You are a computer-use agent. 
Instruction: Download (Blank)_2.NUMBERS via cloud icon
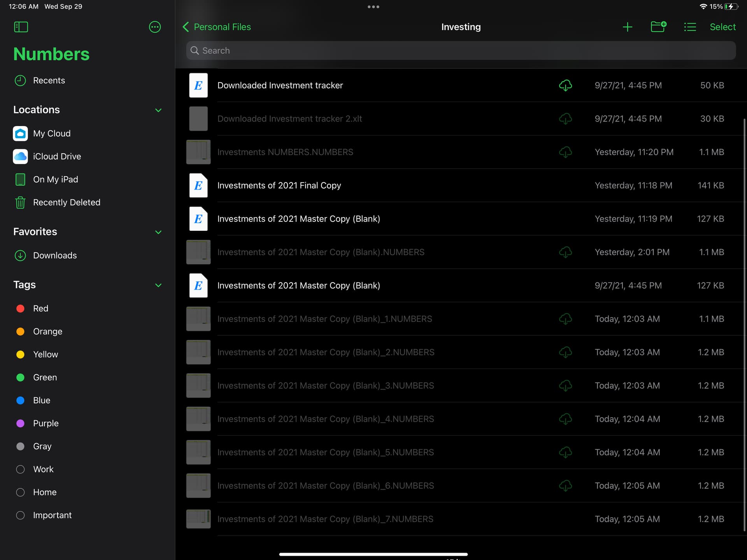point(565,353)
